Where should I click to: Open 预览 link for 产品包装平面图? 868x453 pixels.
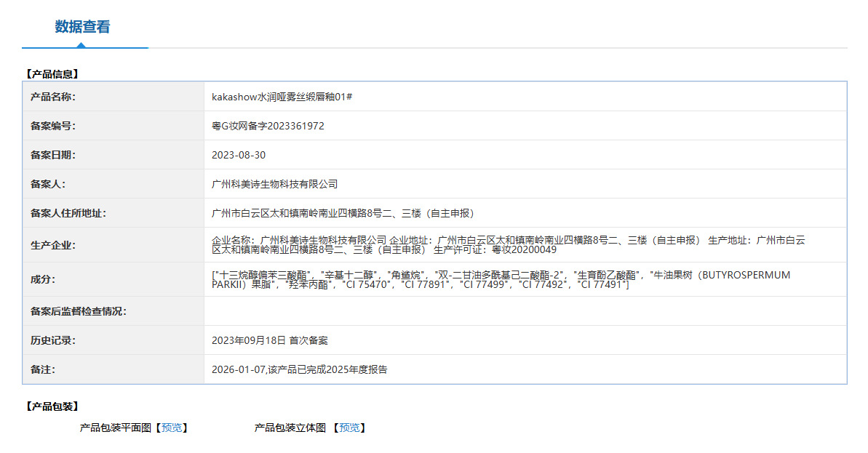pos(172,428)
